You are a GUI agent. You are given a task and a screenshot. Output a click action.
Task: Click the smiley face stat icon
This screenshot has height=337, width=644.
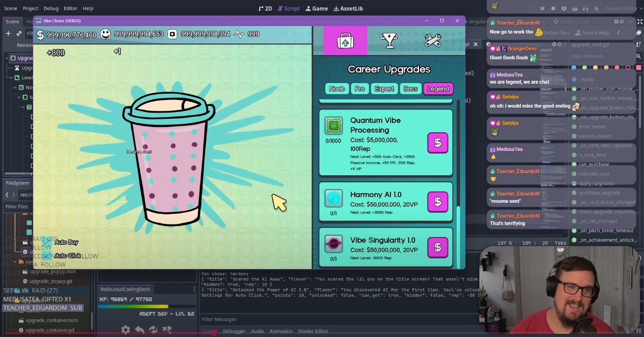(105, 34)
